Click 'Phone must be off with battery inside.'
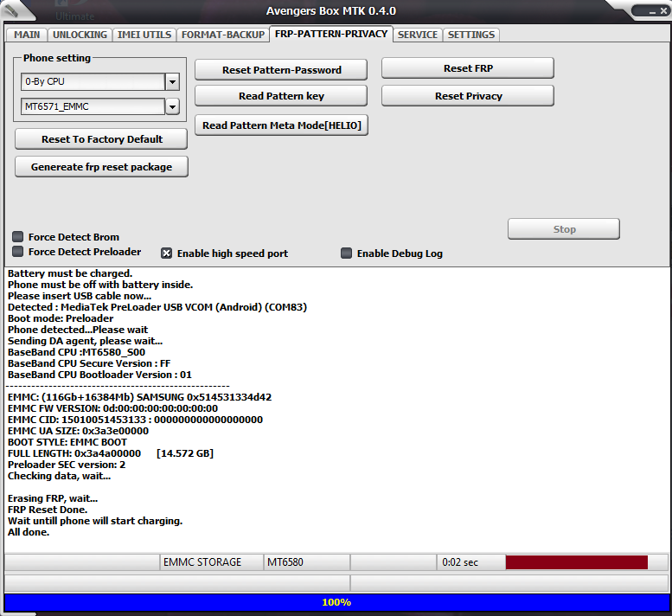 point(100,285)
